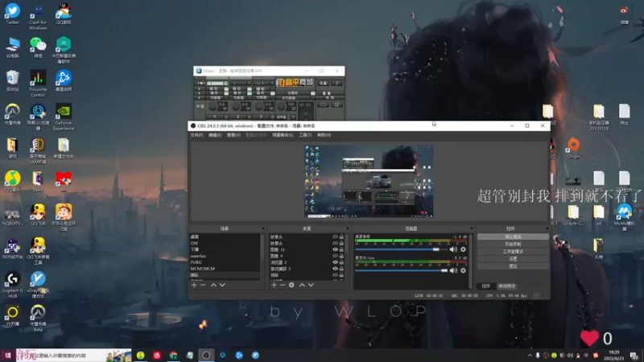Add a new scene with the plus icon
This screenshot has width=644, height=362.
point(194,285)
